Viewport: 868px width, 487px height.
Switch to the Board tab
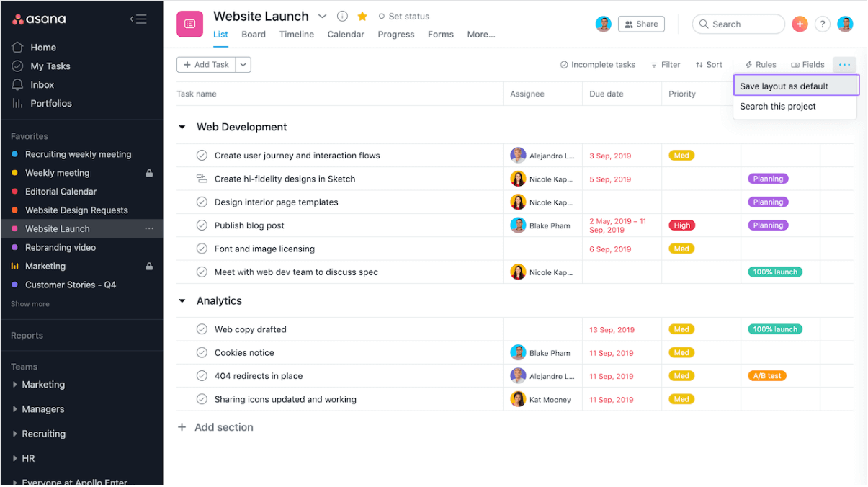coord(254,34)
